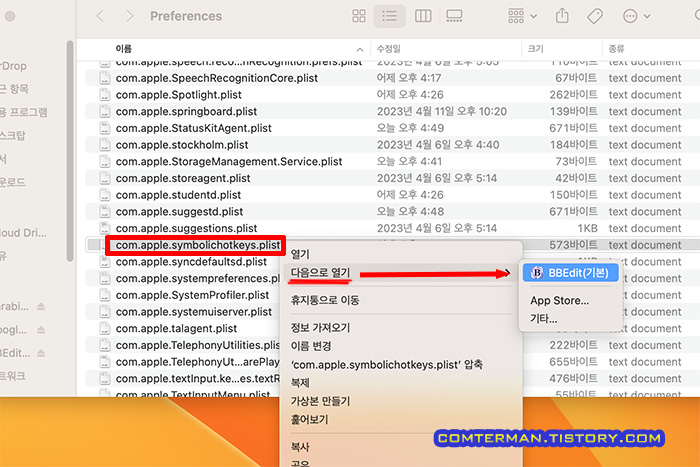Eject the oogl... volume in sidebar
This screenshot has height=467, width=700.
[41, 330]
